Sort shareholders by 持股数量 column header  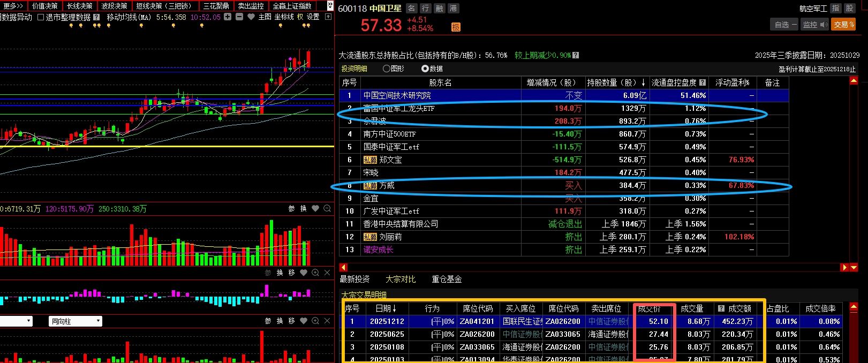pos(616,83)
